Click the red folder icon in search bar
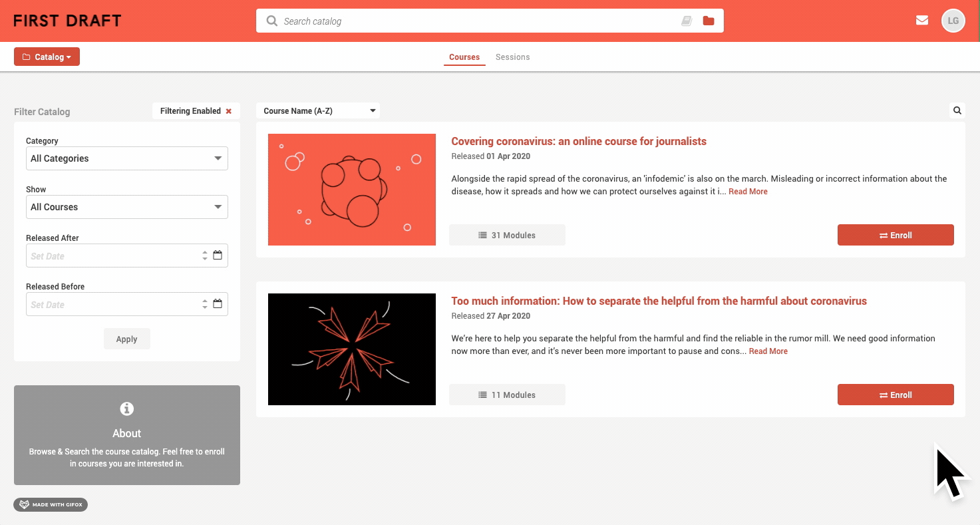 [709, 21]
